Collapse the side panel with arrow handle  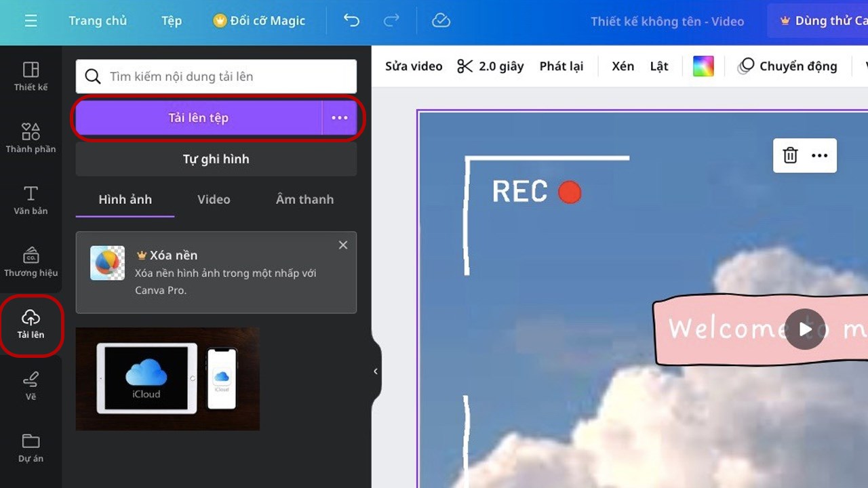point(376,371)
